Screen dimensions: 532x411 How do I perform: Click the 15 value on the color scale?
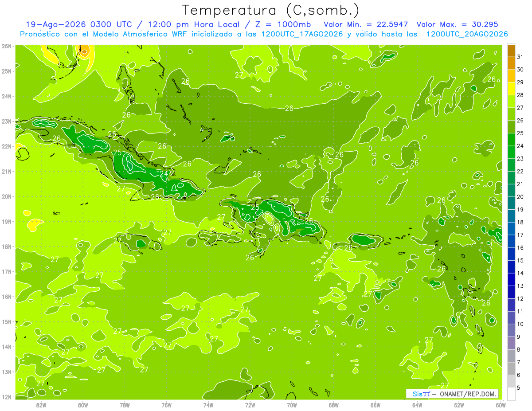(520, 260)
